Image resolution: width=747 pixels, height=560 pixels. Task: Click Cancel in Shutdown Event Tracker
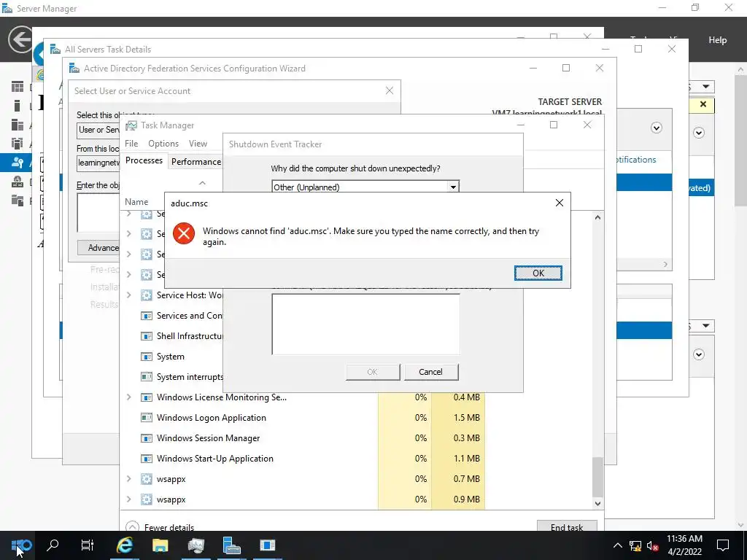point(431,372)
